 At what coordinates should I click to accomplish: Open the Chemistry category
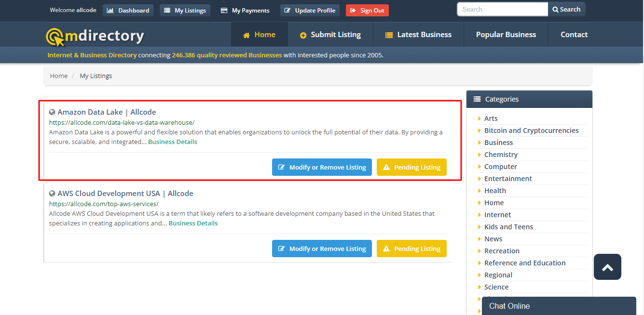tap(501, 155)
